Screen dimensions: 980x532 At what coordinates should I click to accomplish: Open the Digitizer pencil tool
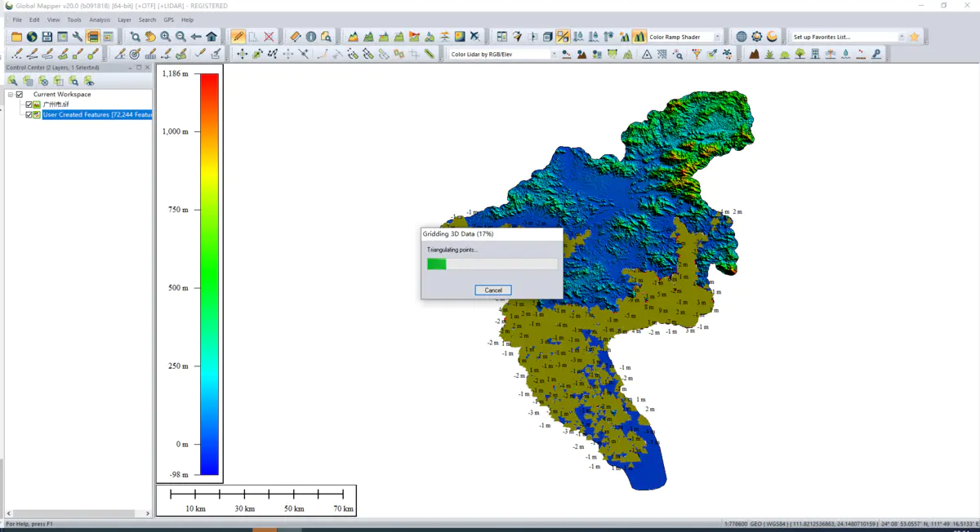point(238,37)
